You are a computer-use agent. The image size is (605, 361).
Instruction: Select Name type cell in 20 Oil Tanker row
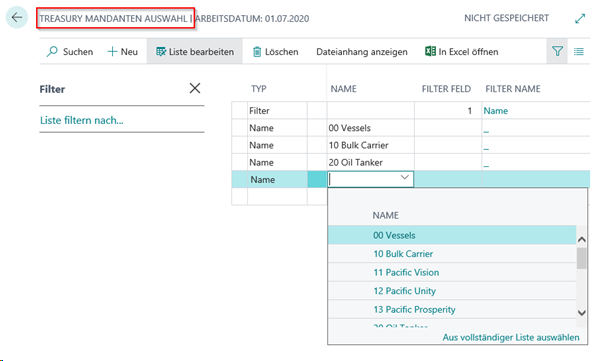click(x=277, y=162)
